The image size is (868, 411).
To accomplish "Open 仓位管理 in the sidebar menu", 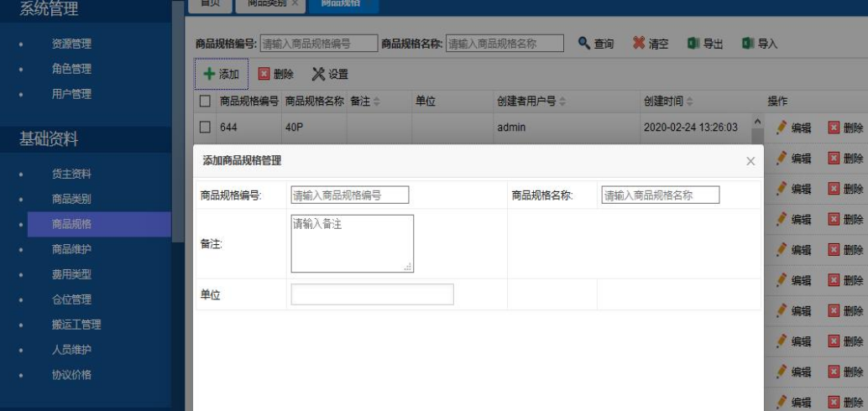I will point(71,299).
